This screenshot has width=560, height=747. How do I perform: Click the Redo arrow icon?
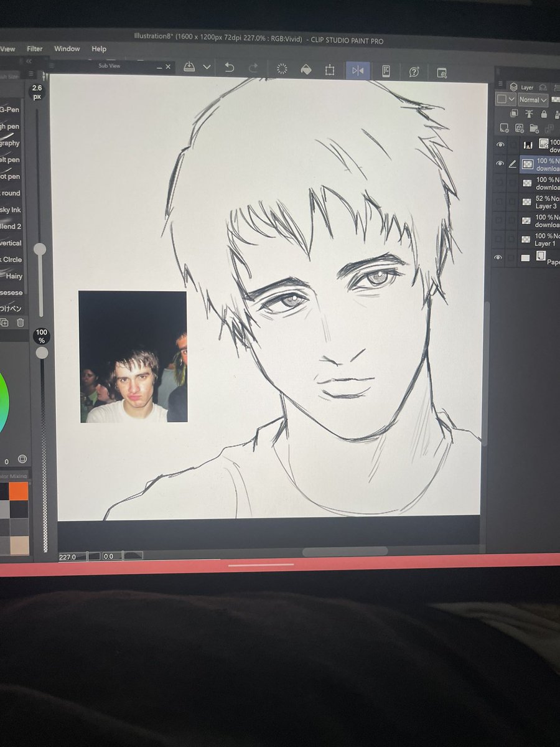[253, 68]
